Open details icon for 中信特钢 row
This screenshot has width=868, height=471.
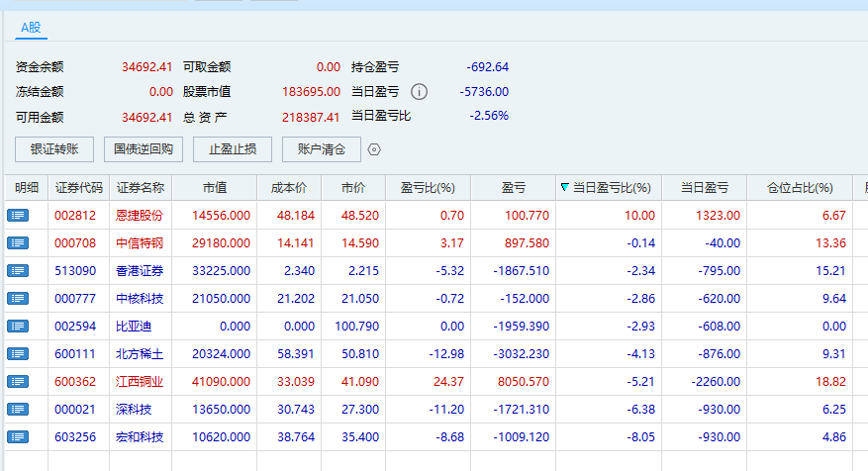(x=18, y=243)
